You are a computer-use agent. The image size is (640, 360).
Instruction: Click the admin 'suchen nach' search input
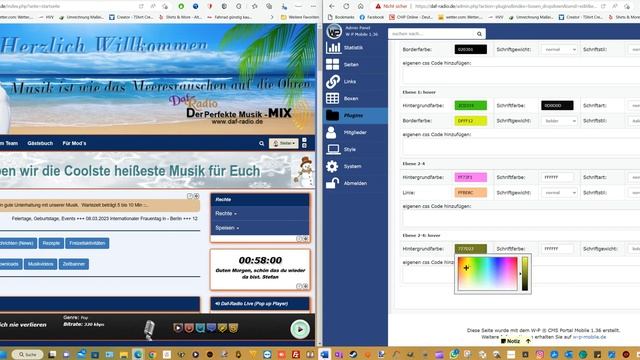(x=431, y=34)
